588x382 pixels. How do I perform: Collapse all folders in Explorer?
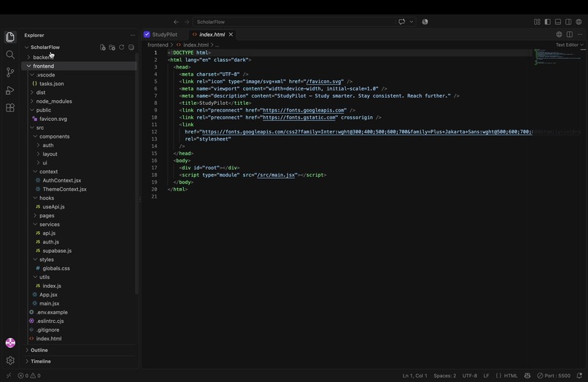coord(131,47)
